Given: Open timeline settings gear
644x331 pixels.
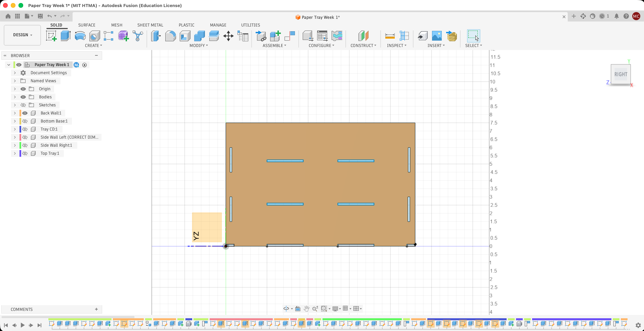Looking at the screenshot, I should coord(638,325).
